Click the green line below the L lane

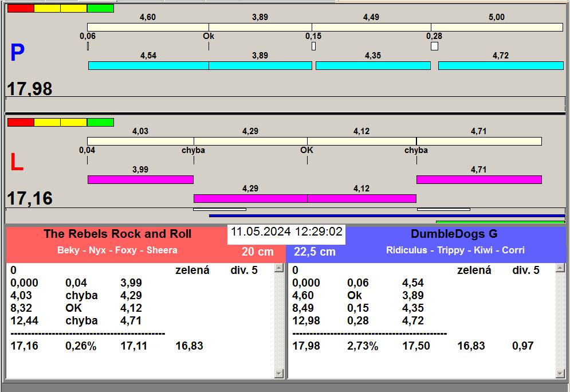click(x=501, y=222)
